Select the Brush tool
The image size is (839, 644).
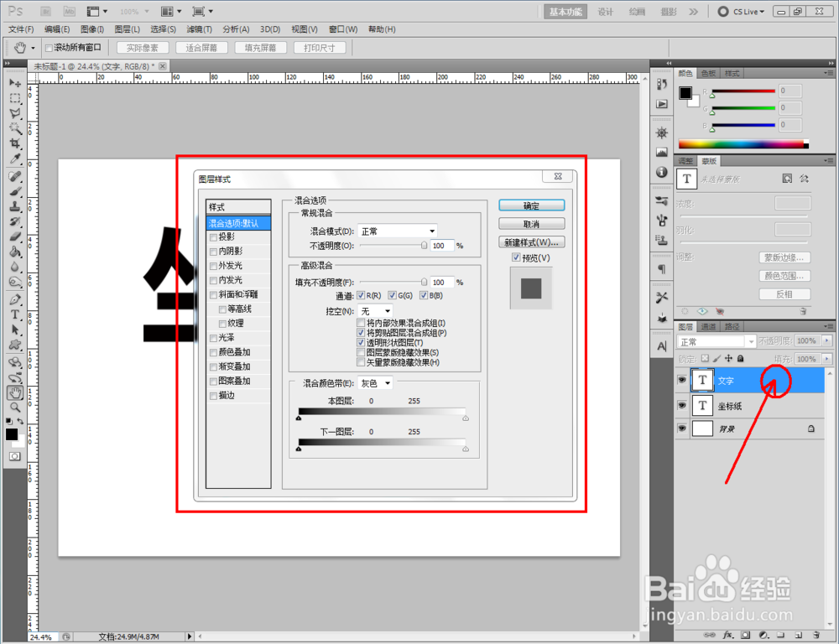15,190
